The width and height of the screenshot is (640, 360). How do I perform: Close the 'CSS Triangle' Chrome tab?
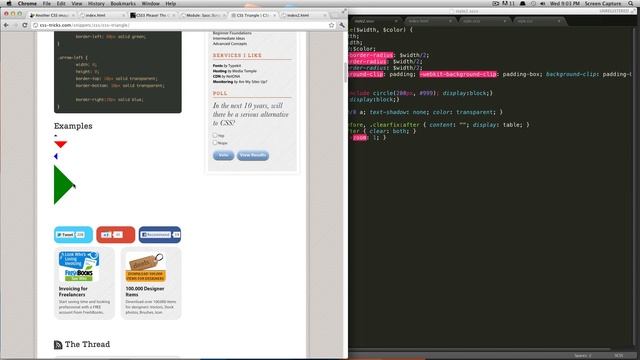click(x=275, y=15)
